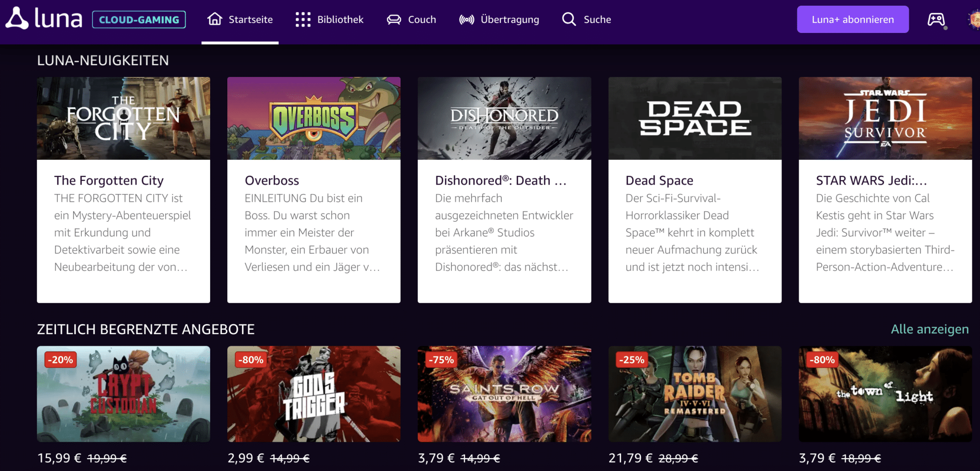Open the user profile avatar
Image resolution: width=980 pixels, height=471 pixels.
(x=974, y=20)
